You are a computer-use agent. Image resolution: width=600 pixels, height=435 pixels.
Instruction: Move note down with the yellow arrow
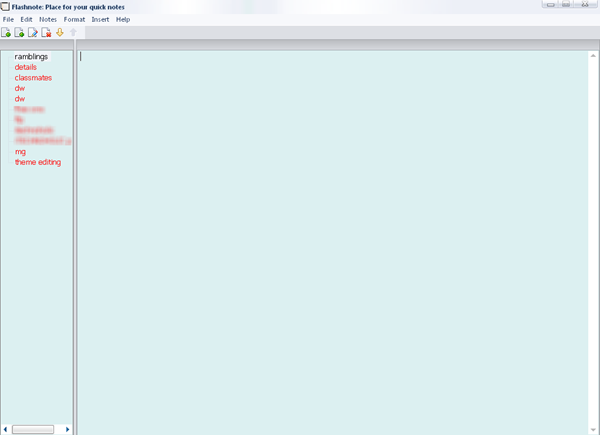click(60, 32)
